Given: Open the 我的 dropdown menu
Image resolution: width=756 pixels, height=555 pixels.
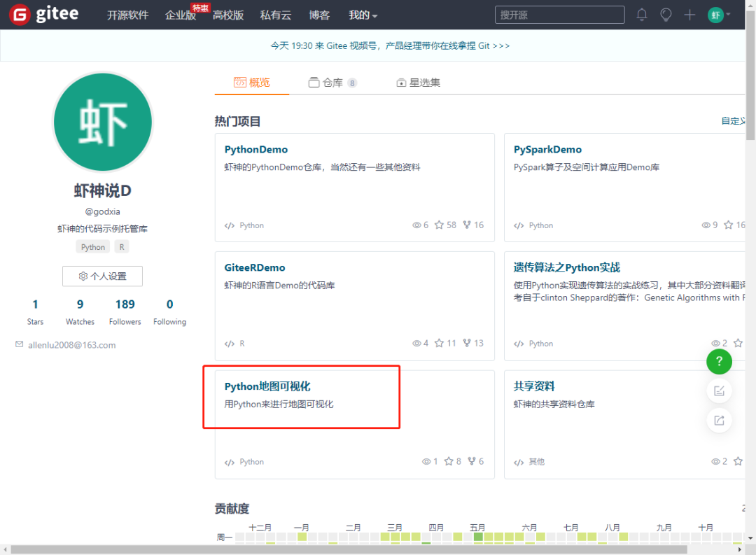Looking at the screenshot, I should (363, 15).
